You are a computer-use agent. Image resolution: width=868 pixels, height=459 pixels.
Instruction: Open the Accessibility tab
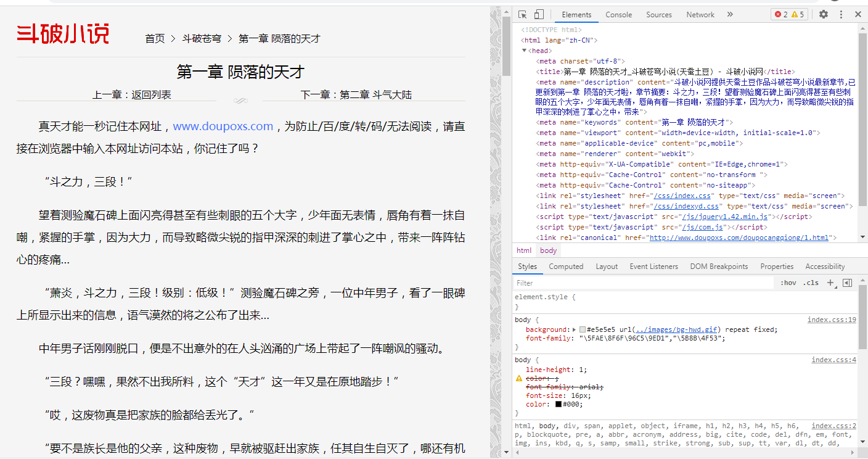(825, 267)
